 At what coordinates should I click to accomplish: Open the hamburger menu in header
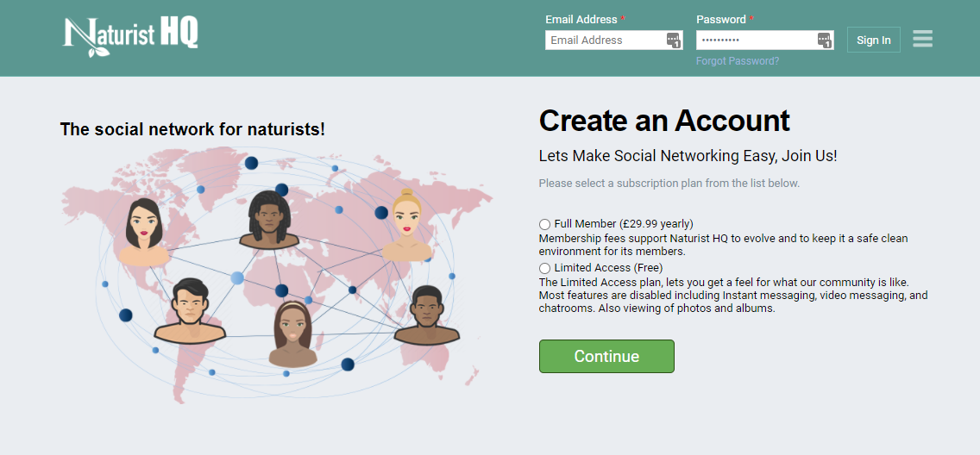pyautogui.click(x=922, y=40)
